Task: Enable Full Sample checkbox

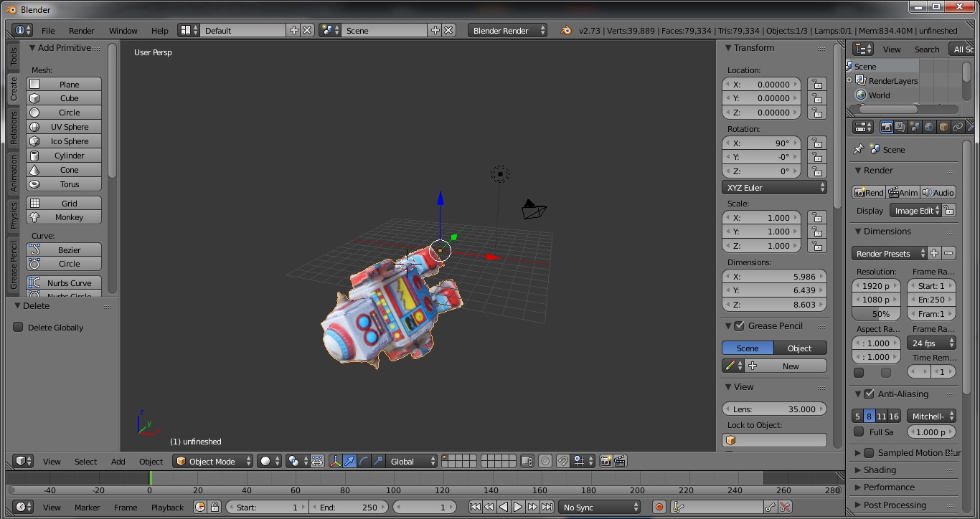Action: [859, 432]
